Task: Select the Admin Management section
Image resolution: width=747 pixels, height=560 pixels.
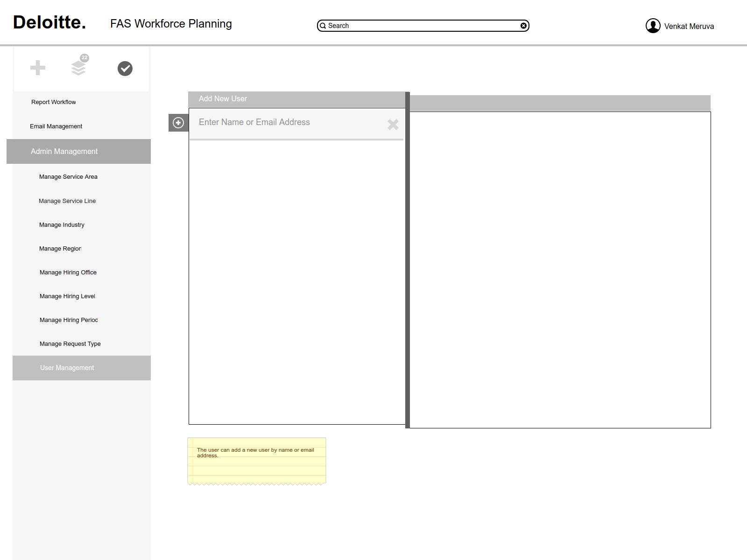Action: (x=78, y=151)
